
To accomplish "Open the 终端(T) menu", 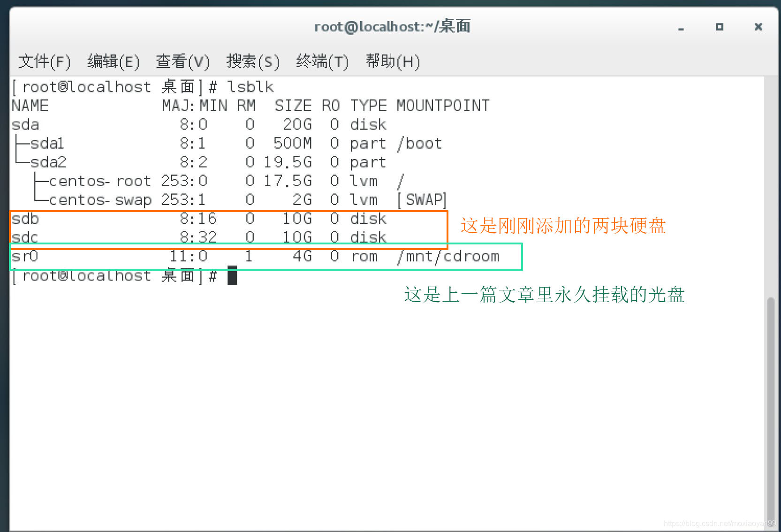I will 322,61.
